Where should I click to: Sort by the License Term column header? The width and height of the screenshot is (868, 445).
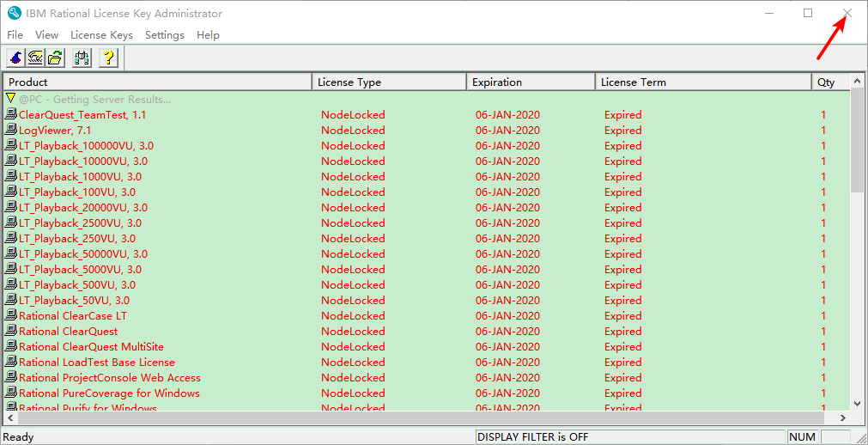pyautogui.click(x=704, y=82)
